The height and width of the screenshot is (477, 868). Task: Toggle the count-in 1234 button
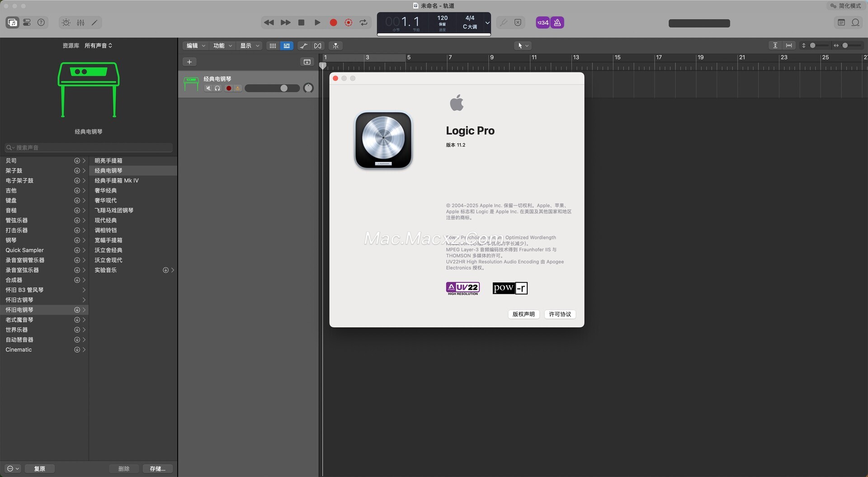click(542, 23)
